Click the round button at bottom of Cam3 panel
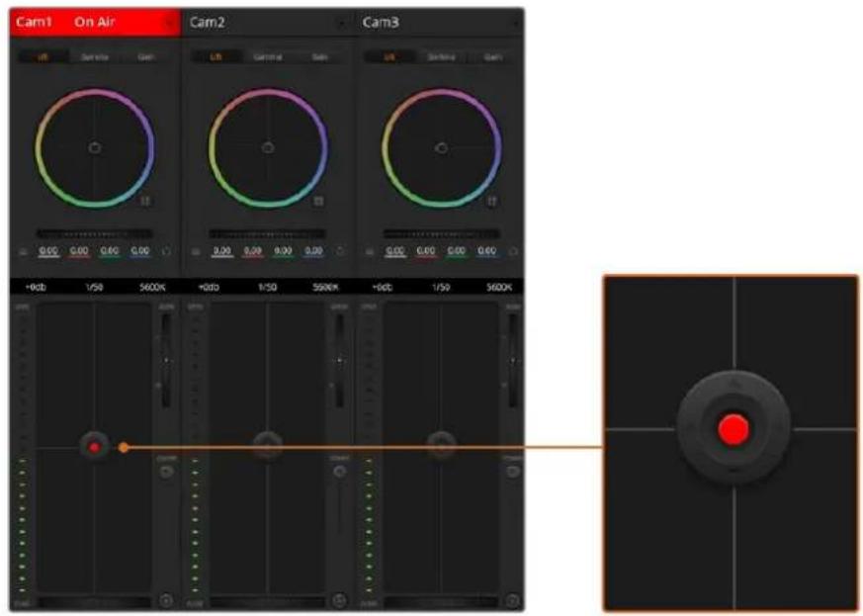863x616 pixels. pos(512,600)
